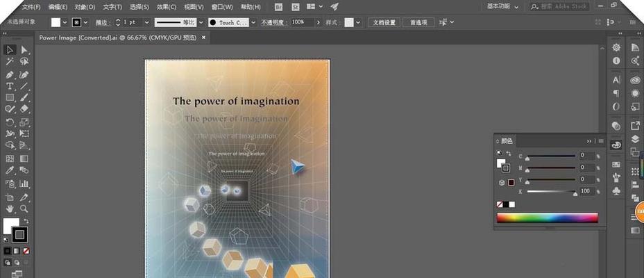This screenshot has width=644, height=278.
Task: Select the Rotate tool
Action: coord(10,122)
